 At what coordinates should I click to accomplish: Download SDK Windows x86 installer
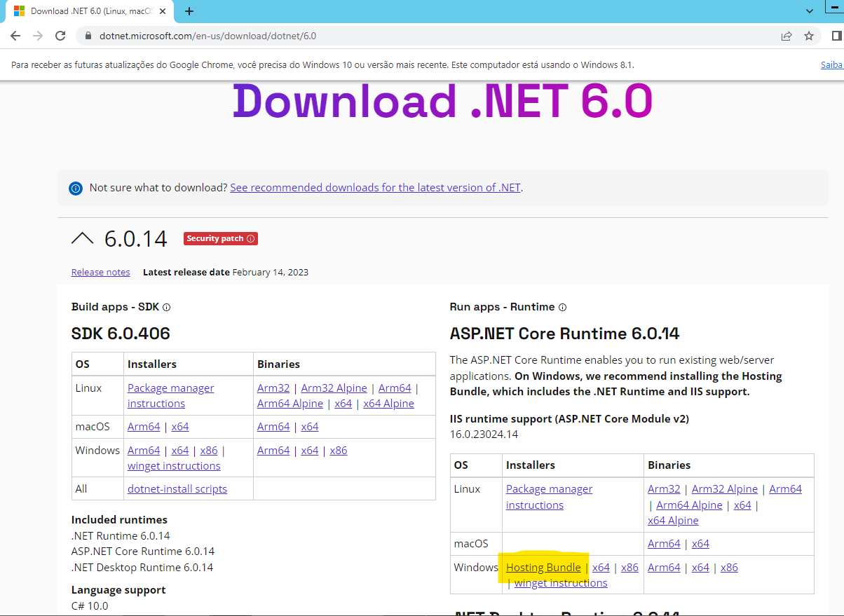[209, 451]
